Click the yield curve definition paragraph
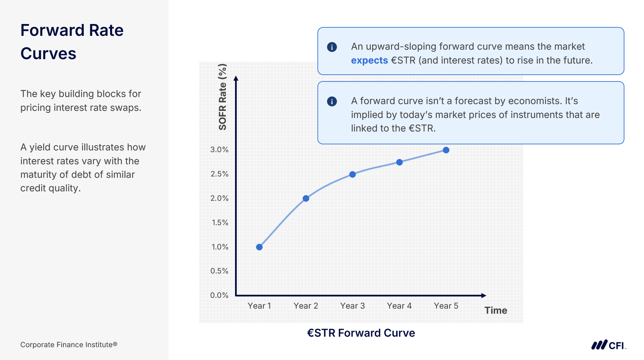Image resolution: width=644 pixels, height=360 pixels. coord(83,168)
